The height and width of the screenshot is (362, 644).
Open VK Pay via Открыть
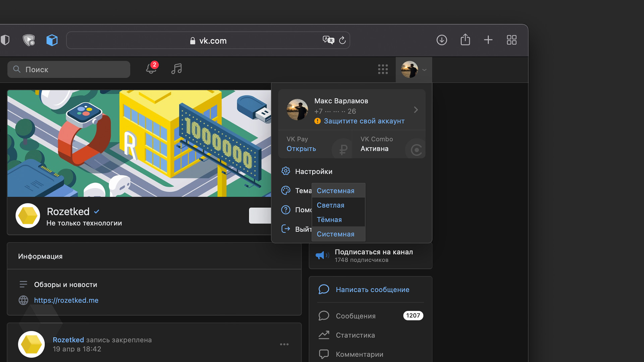coord(301,148)
